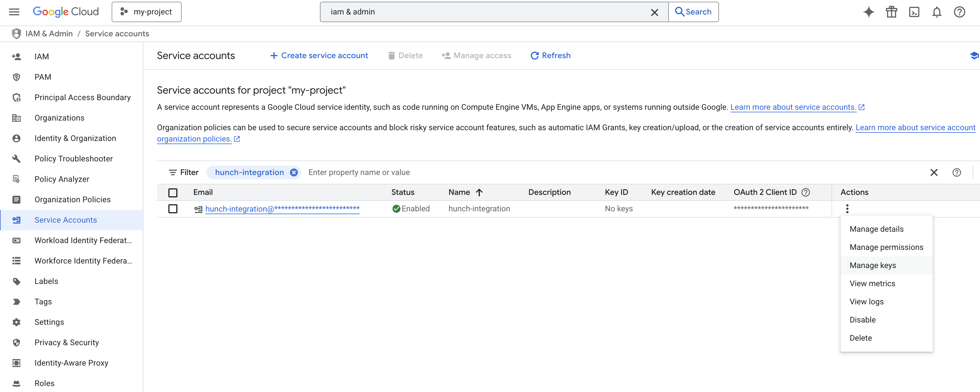
Task: Select all rows via the header checkbox
Action: coord(173,193)
